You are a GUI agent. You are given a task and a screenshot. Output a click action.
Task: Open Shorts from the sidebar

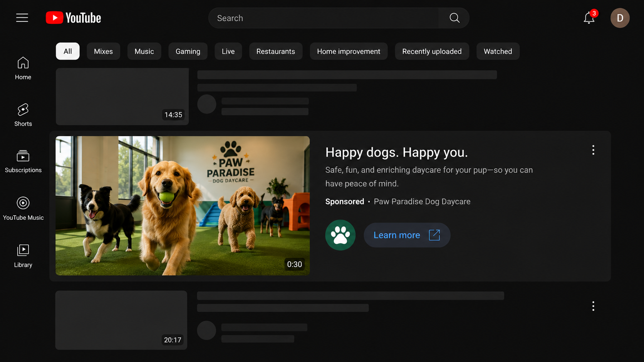click(23, 115)
